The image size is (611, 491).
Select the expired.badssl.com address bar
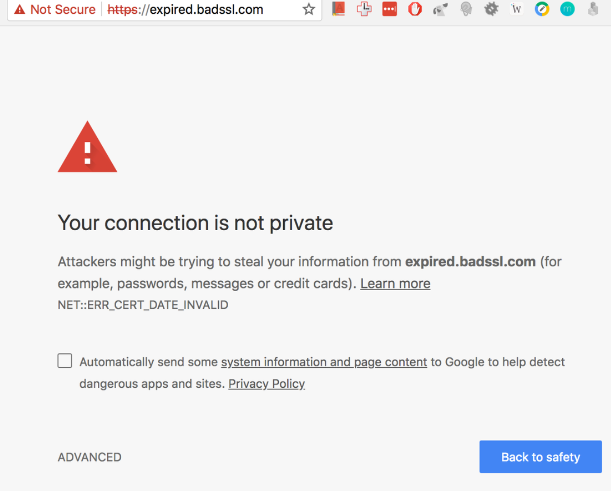pos(185,9)
